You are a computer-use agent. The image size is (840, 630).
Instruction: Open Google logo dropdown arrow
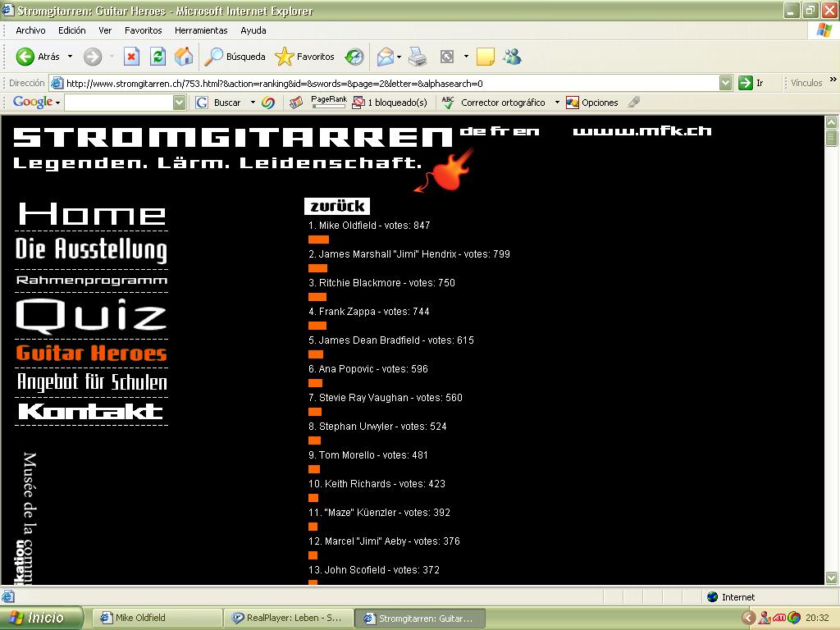58,103
